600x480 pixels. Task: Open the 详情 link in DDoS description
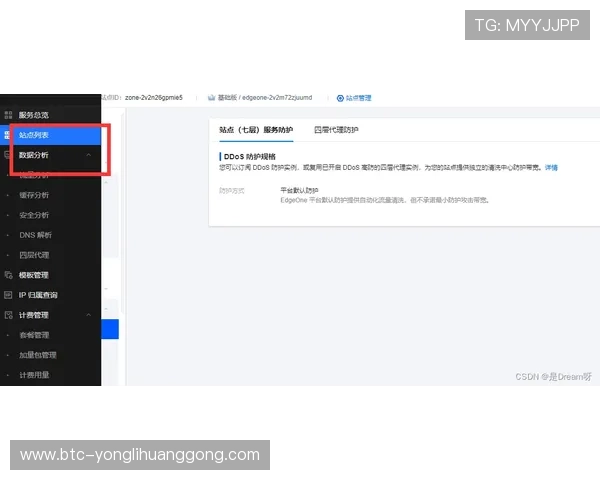(x=551, y=167)
